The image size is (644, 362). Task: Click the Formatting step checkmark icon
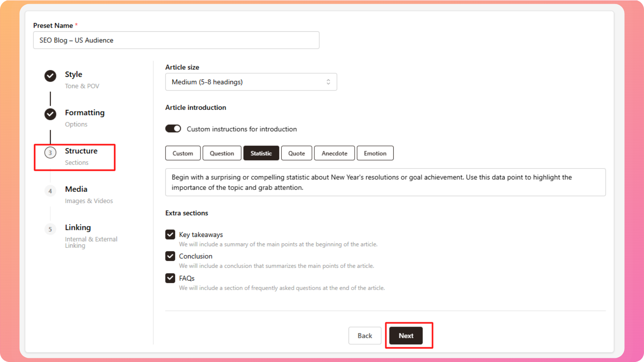50,114
